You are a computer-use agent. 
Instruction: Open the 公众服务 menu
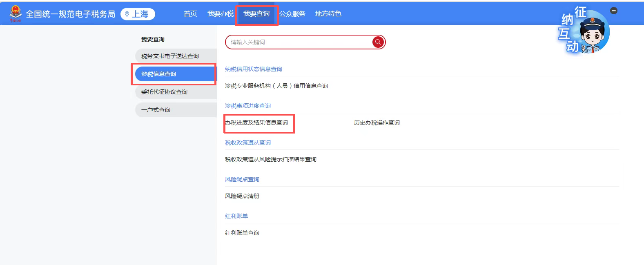[x=292, y=14]
